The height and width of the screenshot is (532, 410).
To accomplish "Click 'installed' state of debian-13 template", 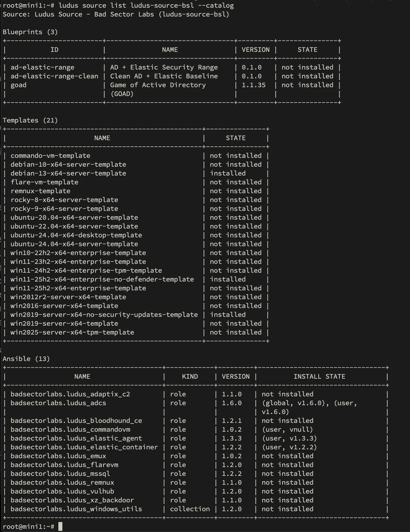I will point(228,174).
